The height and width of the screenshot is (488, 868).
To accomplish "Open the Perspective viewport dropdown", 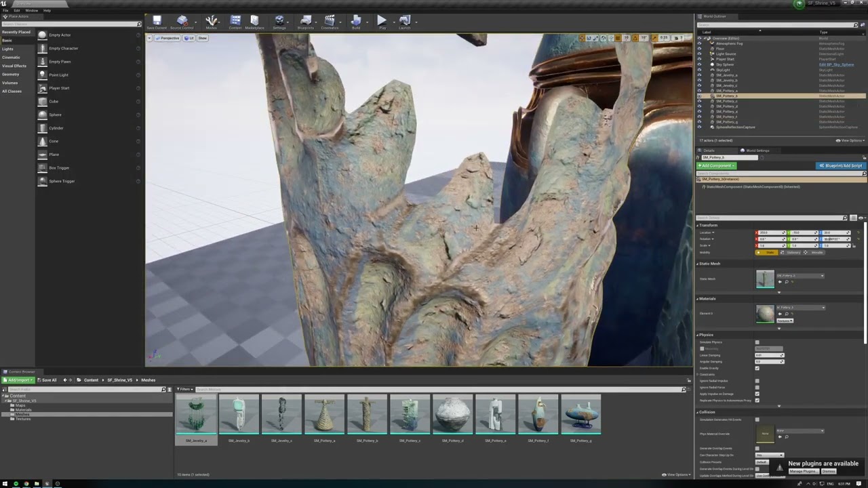I will tap(167, 38).
